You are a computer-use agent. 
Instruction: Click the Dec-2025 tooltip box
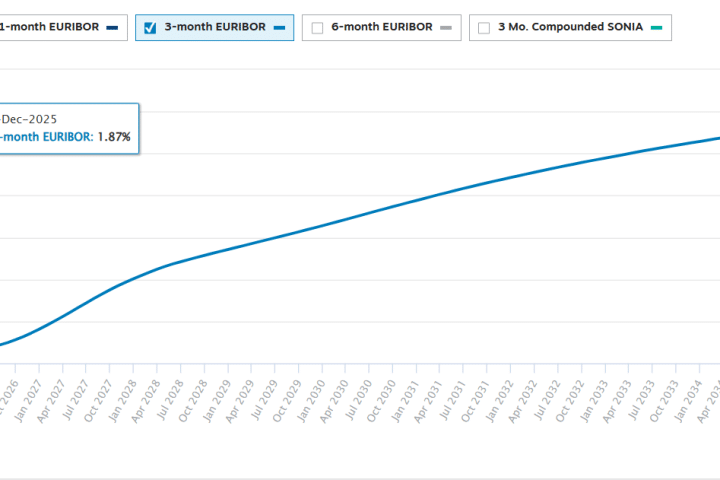68,127
